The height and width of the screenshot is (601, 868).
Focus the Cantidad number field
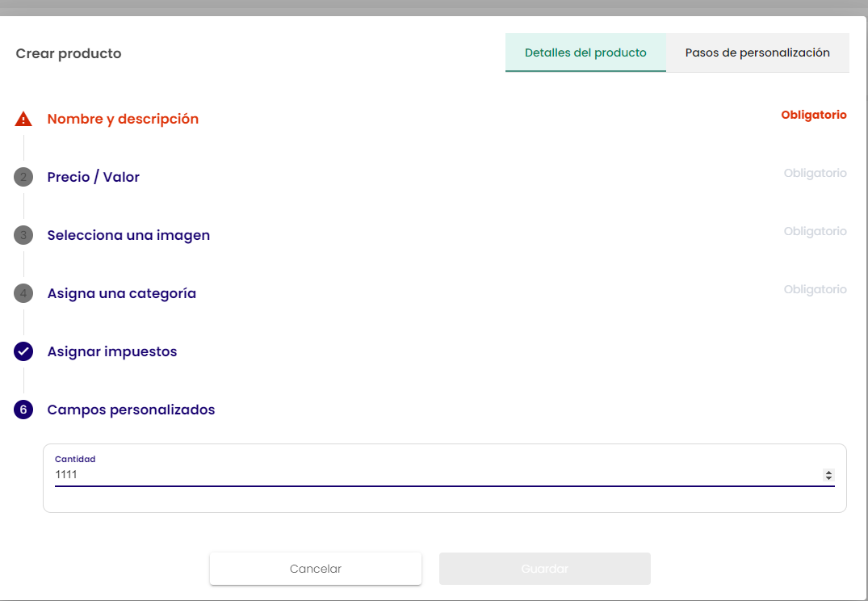428,475
